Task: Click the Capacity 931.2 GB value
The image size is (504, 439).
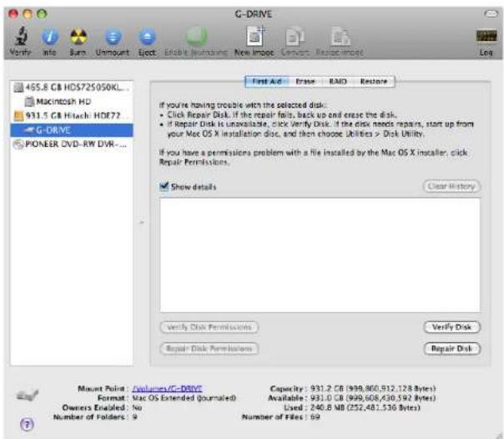Action: click(373, 389)
